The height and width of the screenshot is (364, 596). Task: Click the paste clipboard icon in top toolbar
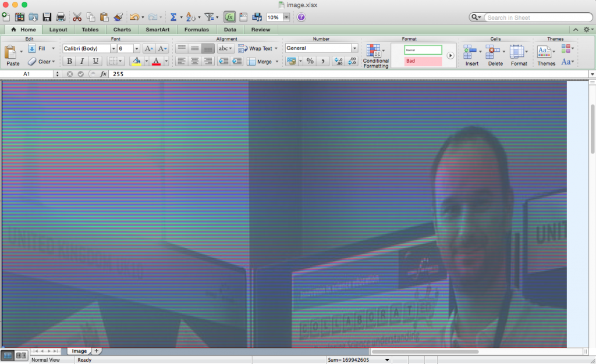[104, 17]
